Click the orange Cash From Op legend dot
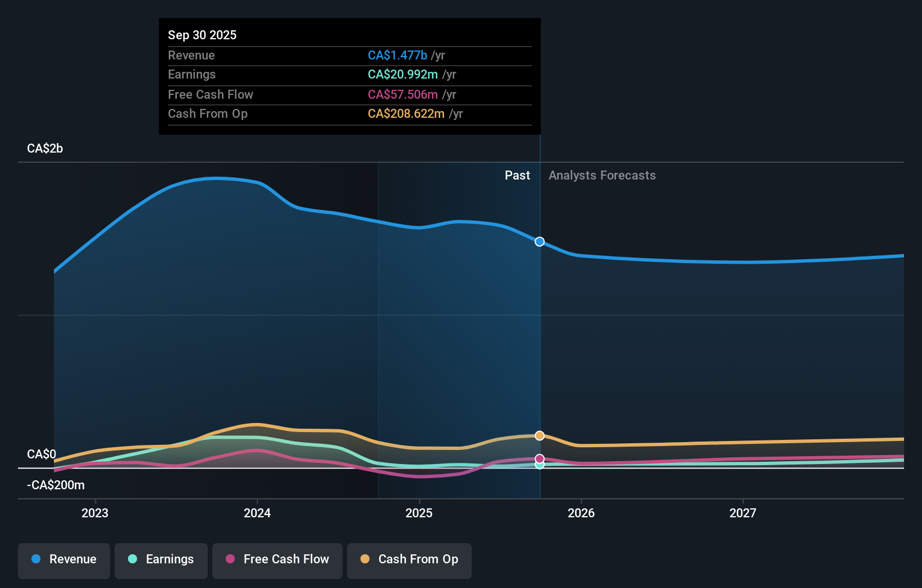Image resolution: width=922 pixels, height=588 pixels. pos(365,559)
